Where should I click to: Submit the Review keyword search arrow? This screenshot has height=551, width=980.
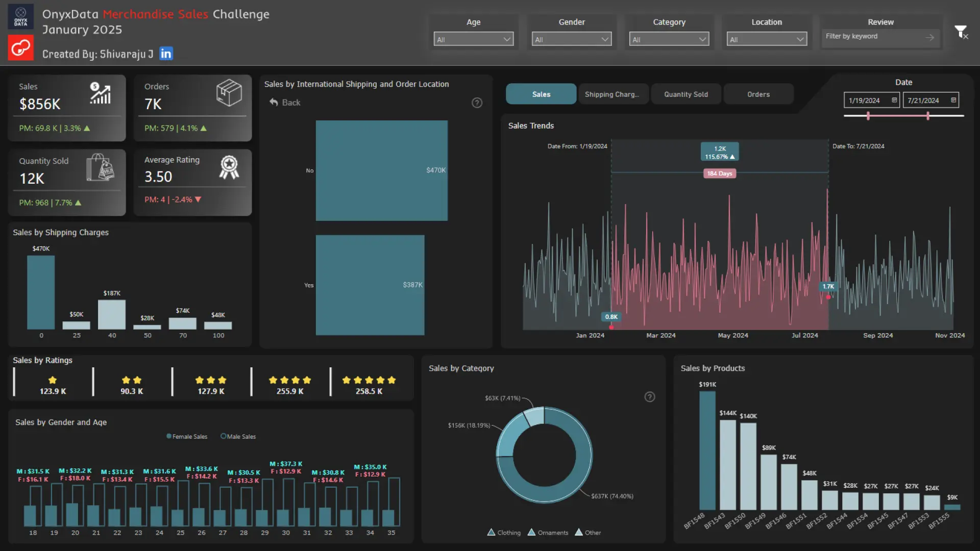pos(929,37)
